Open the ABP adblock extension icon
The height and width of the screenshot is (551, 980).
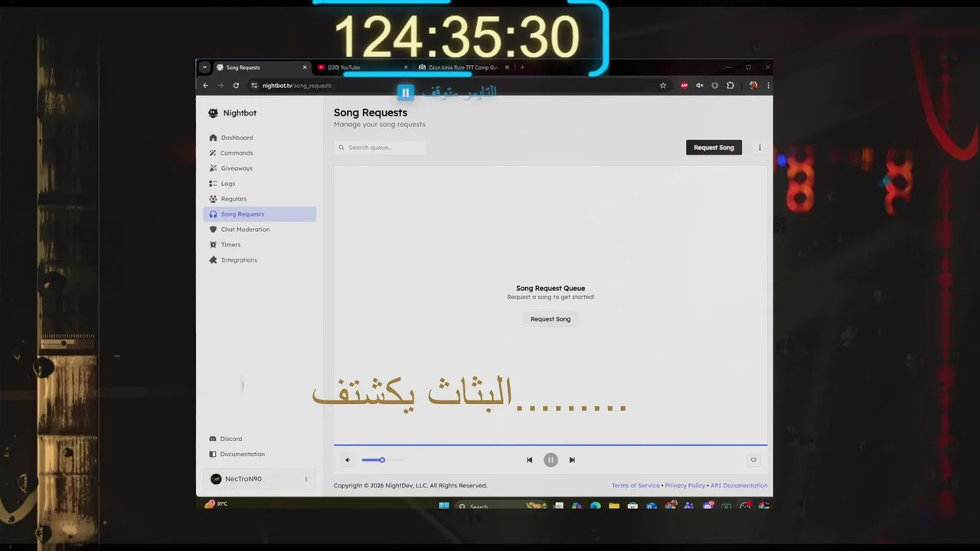684,86
